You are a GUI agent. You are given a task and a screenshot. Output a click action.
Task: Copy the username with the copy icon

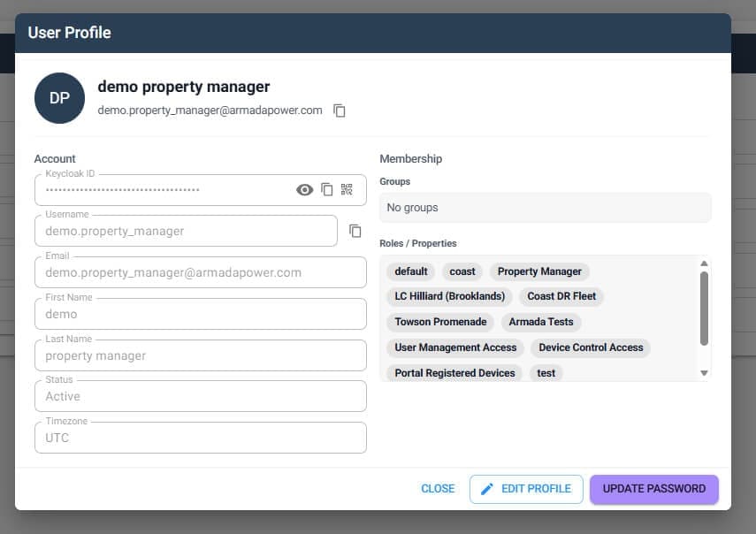point(355,231)
